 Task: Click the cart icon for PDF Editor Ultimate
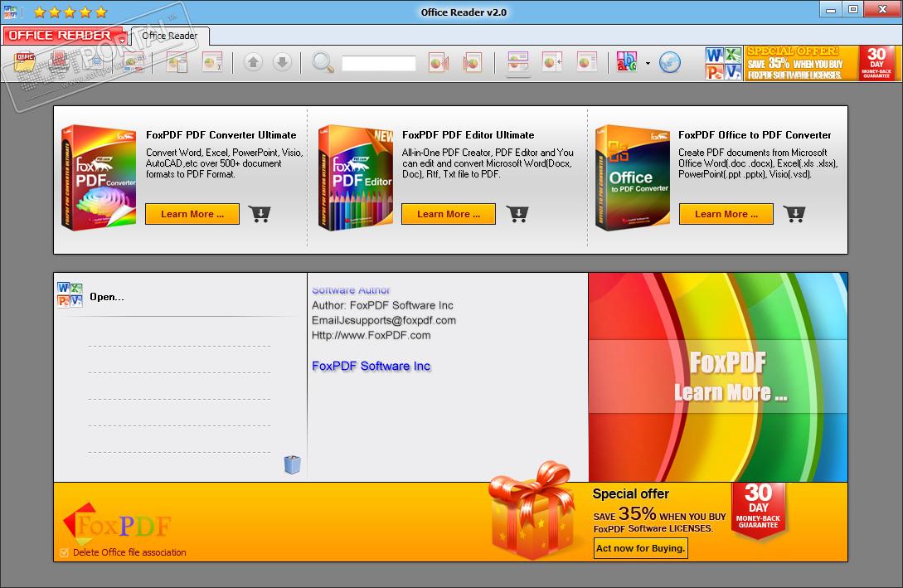[x=517, y=214]
